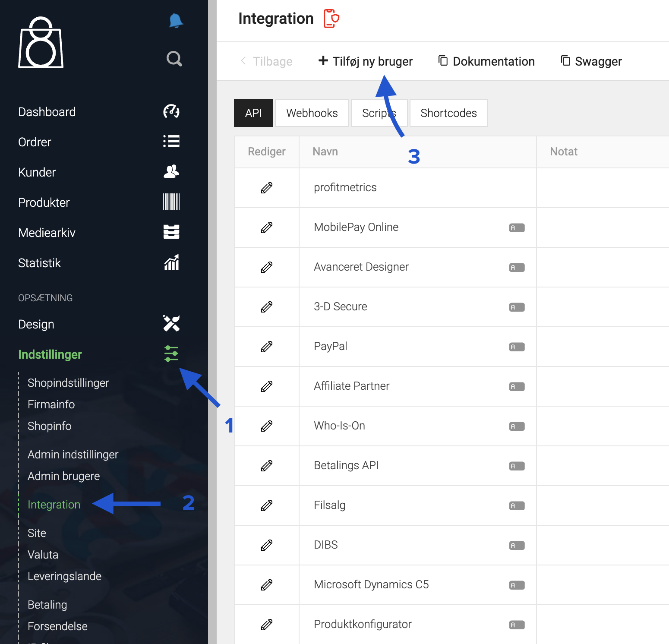Viewport: 669px width, 644px height.
Task: Click the DIBS lock badge
Action: pos(517,545)
